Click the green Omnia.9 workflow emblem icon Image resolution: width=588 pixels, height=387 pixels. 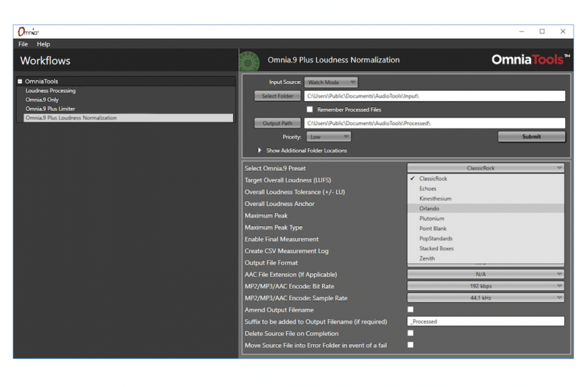coord(249,61)
